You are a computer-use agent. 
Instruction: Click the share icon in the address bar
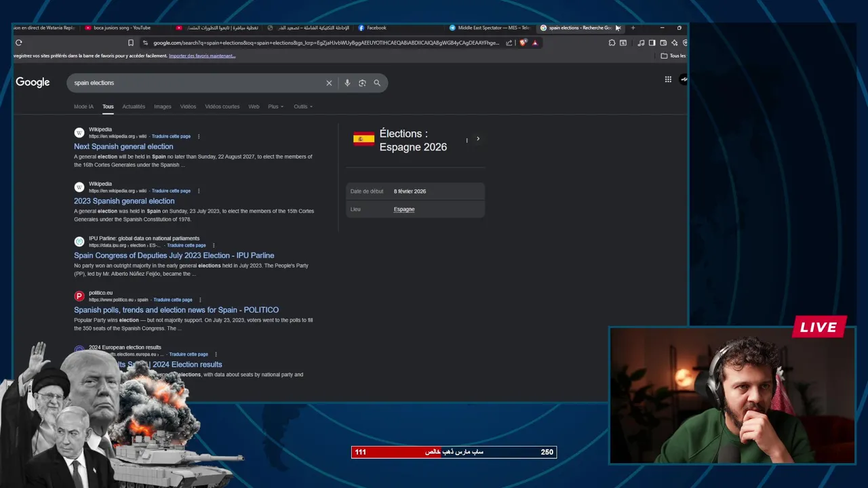click(x=509, y=43)
